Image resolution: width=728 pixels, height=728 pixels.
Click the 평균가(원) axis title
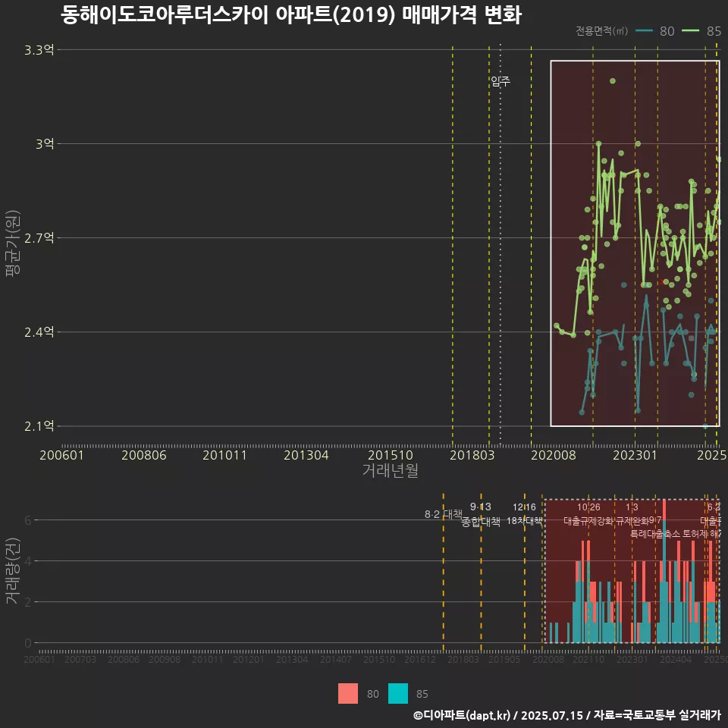tap(13, 243)
